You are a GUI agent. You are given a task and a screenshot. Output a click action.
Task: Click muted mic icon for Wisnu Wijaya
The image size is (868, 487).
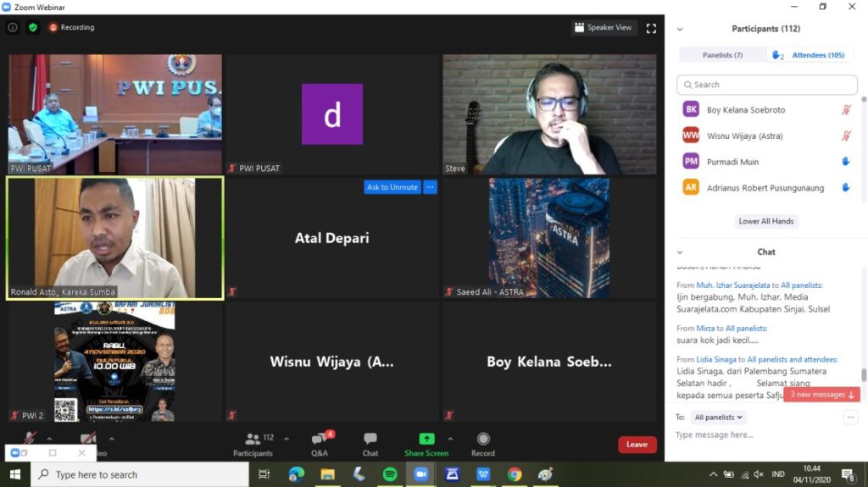pos(846,136)
